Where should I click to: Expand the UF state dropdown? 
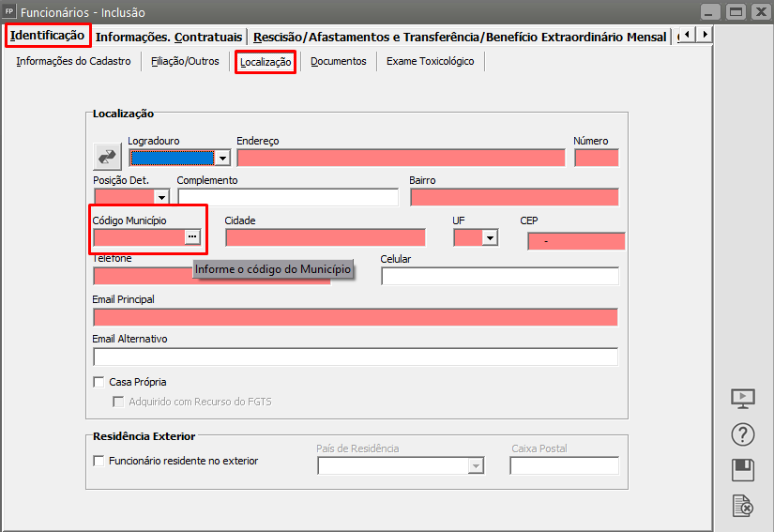tap(490, 238)
